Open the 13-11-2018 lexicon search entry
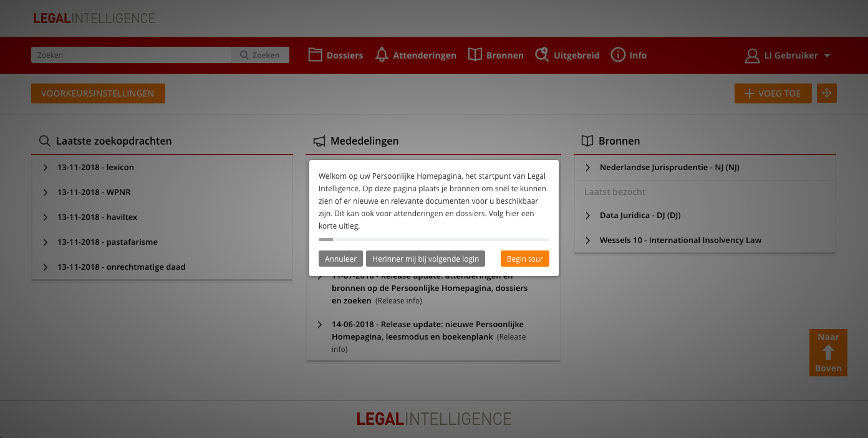The image size is (868, 438). tap(95, 168)
